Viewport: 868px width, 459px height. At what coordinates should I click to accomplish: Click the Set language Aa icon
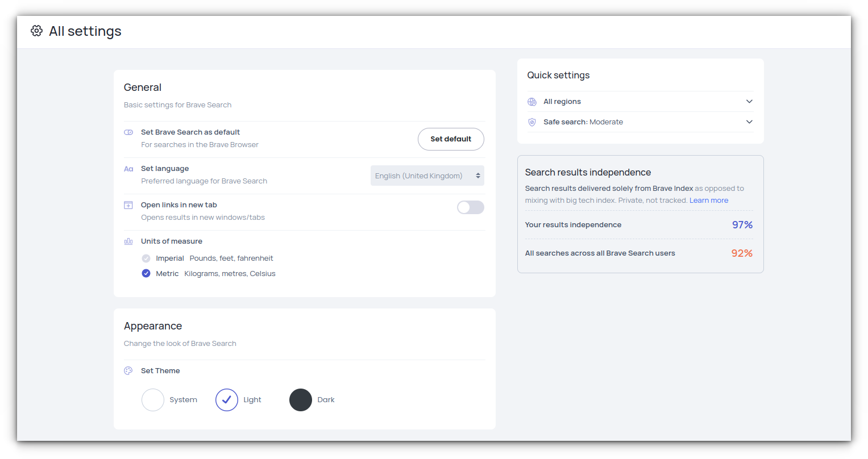(128, 169)
